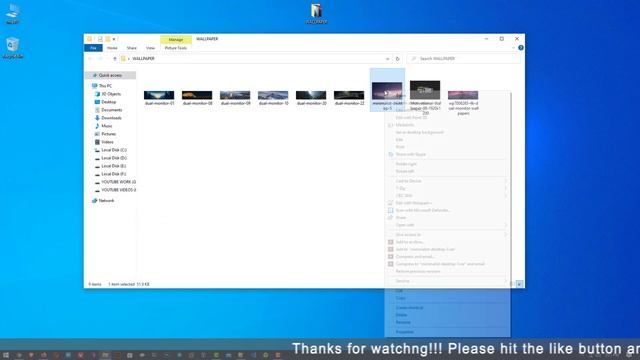
Task: Select This PC in the navigation pane
Action: coord(105,86)
